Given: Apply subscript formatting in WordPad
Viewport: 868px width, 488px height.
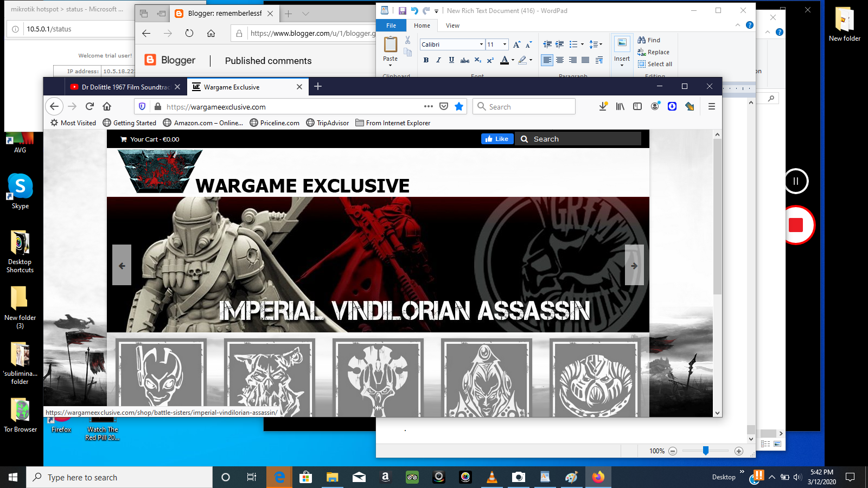Looking at the screenshot, I should [477, 60].
